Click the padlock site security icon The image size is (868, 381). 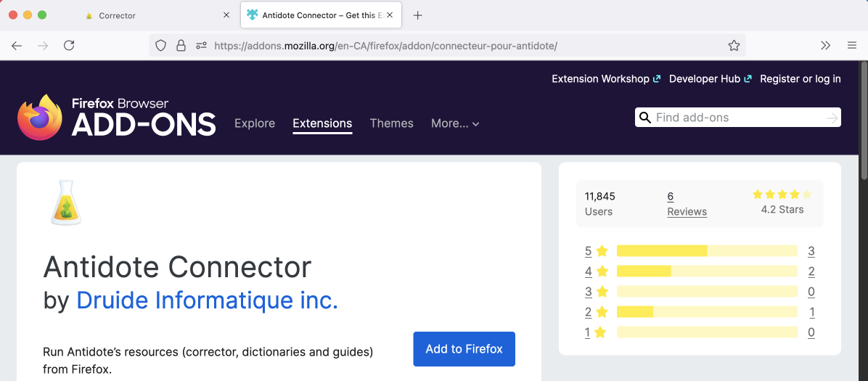(181, 46)
